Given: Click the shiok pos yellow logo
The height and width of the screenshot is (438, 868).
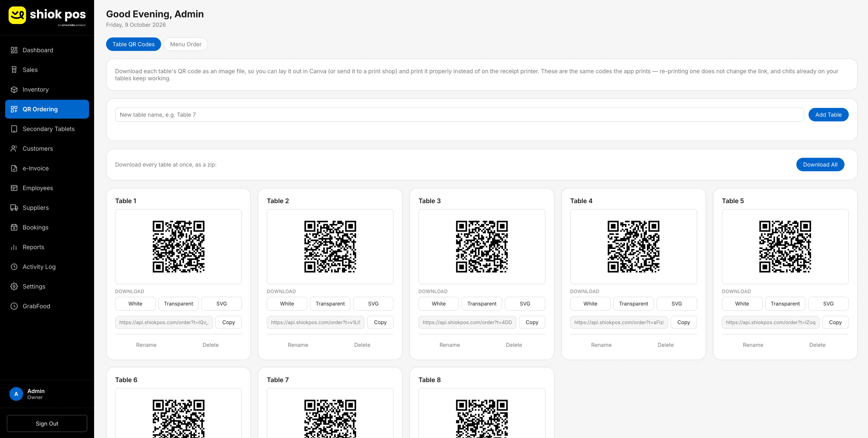Looking at the screenshot, I should 17,15.
